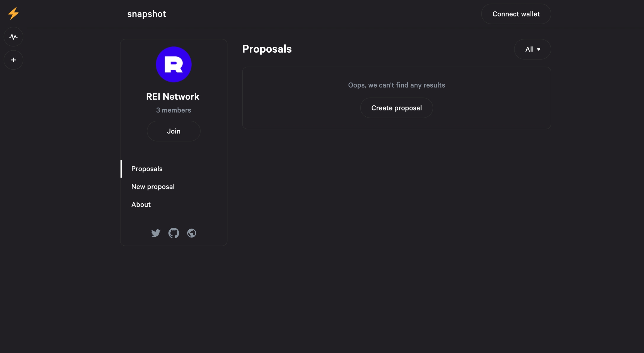Click the snapshot home text link

(x=146, y=14)
